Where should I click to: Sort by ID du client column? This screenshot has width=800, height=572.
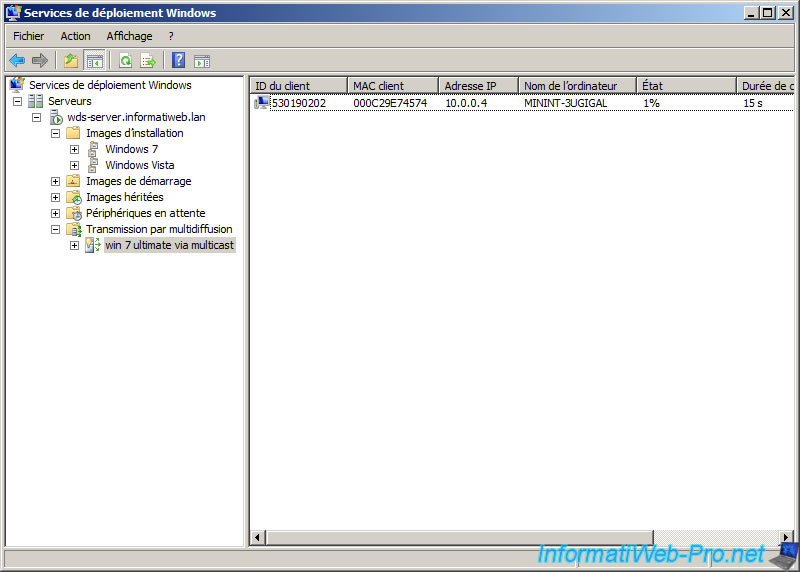[298, 86]
